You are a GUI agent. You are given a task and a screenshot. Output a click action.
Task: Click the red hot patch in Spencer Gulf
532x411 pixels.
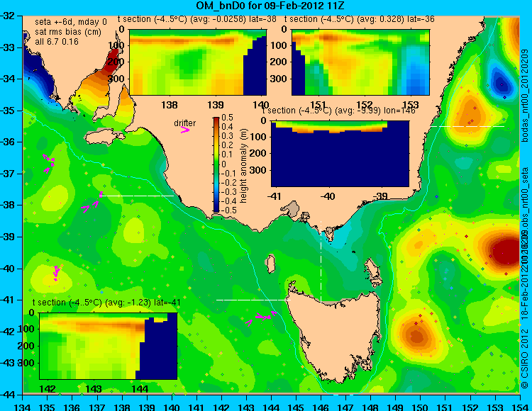[112, 60]
